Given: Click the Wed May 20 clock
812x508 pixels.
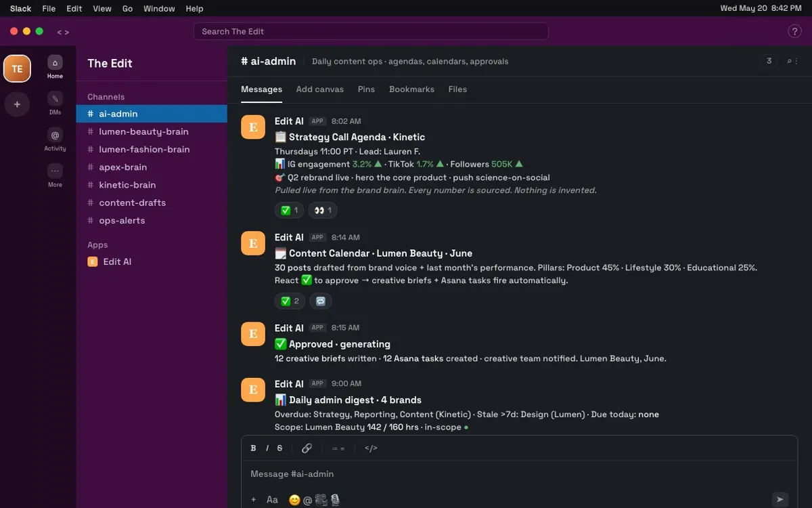Looking at the screenshot, I should click(x=761, y=9).
